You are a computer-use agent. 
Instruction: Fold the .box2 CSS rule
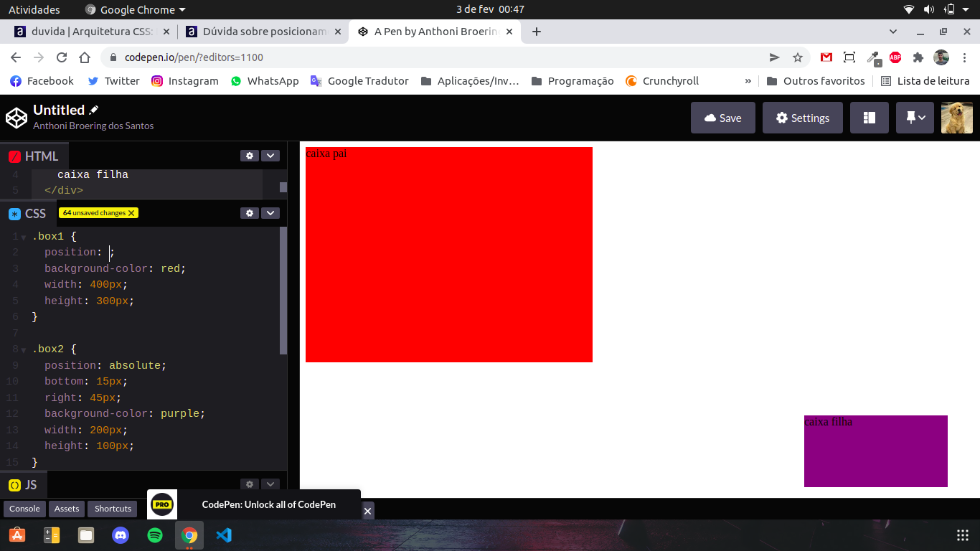24,350
